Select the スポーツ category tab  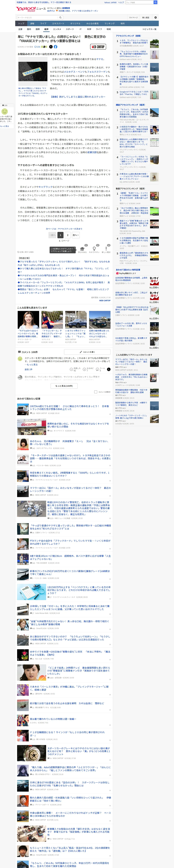tap(70, 29)
